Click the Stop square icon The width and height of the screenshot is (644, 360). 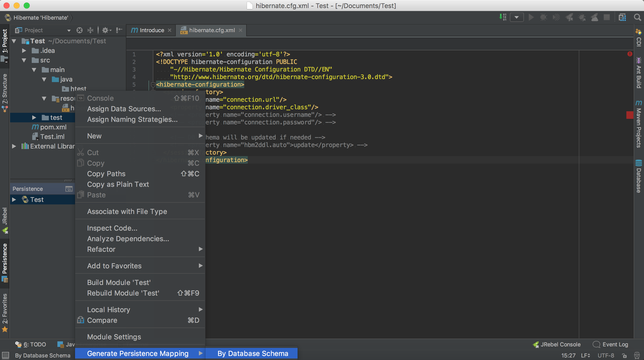tap(607, 17)
